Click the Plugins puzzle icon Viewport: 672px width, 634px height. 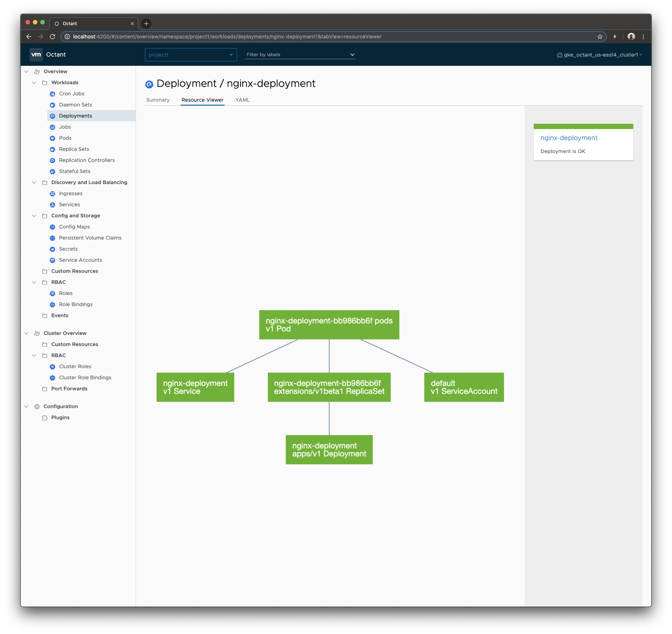coord(45,418)
